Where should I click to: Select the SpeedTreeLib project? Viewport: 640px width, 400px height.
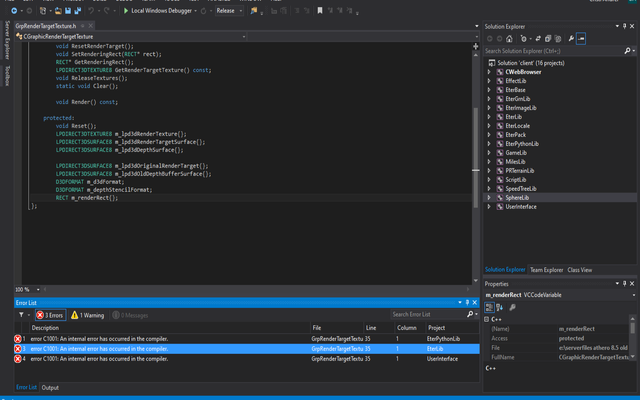pyautogui.click(x=521, y=189)
